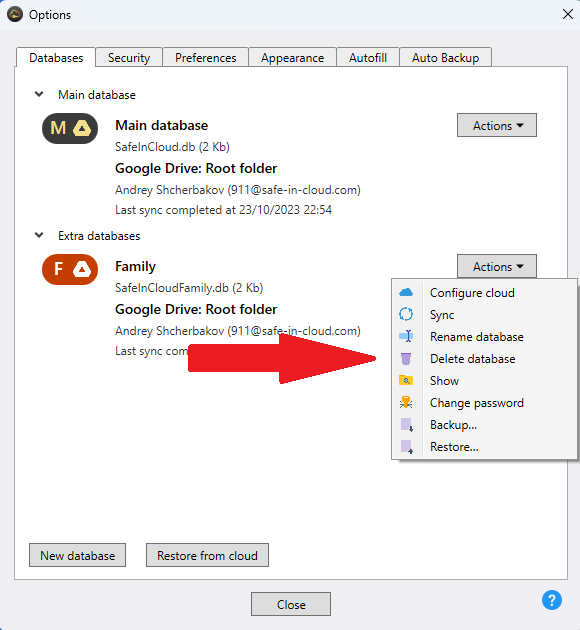Image resolution: width=580 pixels, height=630 pixels.
Task: Select Sync in the Actions menu
Action: (485, 315)
